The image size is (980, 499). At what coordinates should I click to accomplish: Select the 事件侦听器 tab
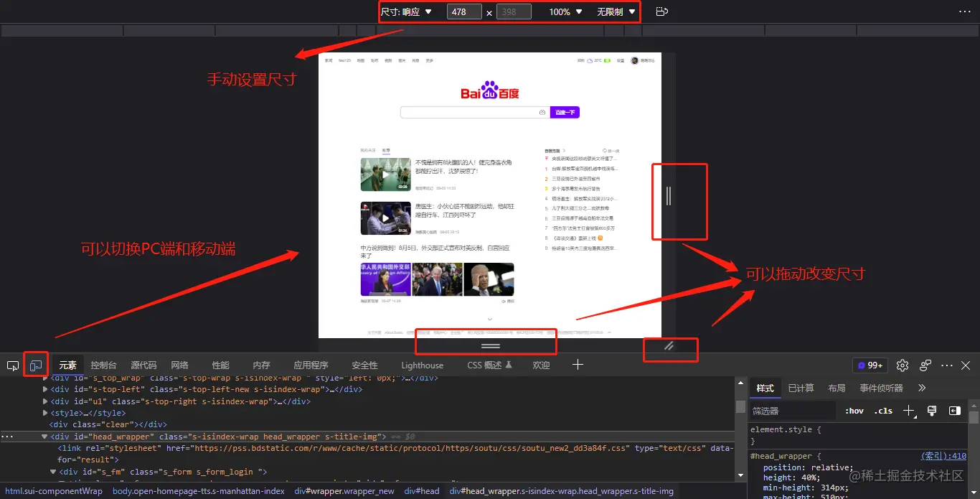(x=881, y=388)
